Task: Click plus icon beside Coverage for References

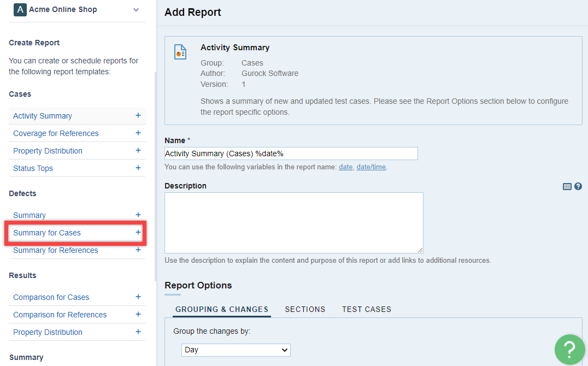Action: (x=138, y=133)
